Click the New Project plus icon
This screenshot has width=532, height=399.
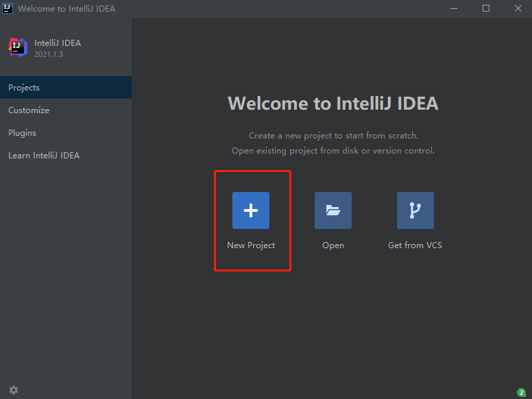[251, 210]
